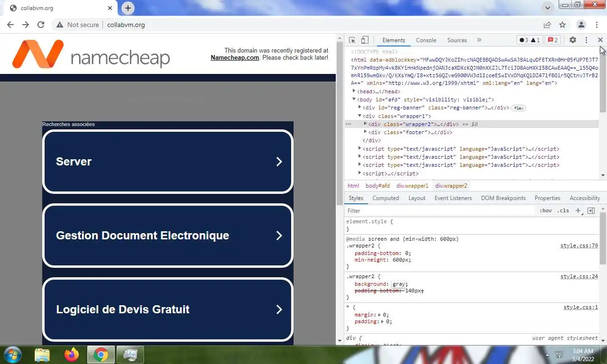607x364 pixels.
Task: Close the collabvm.org browser tab
Action: (x=110, y=8)
